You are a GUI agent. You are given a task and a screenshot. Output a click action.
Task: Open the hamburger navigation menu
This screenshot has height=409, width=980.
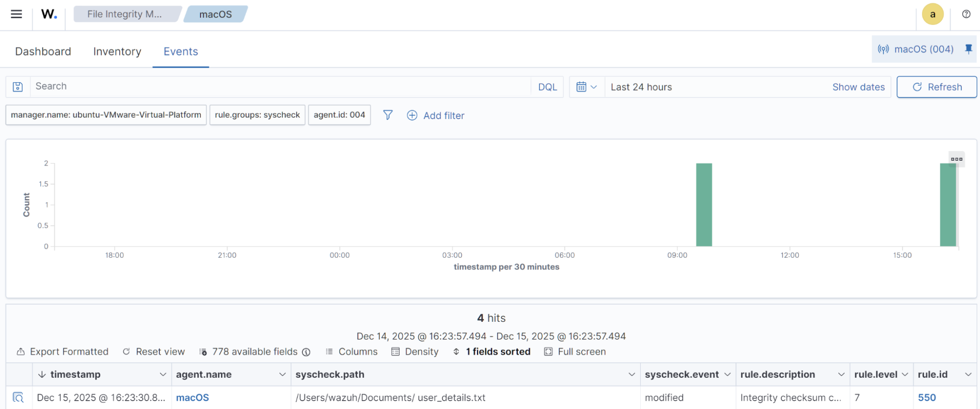click(16, 14)
